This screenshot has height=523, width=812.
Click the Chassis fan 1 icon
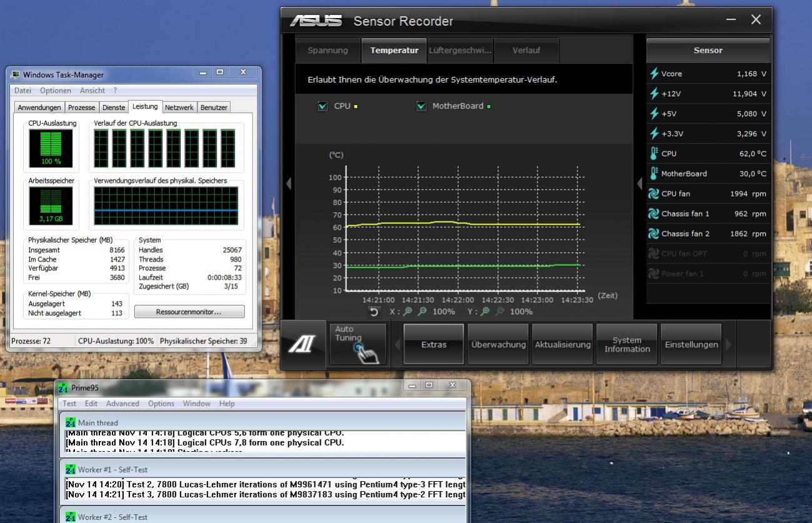point(654,214)
